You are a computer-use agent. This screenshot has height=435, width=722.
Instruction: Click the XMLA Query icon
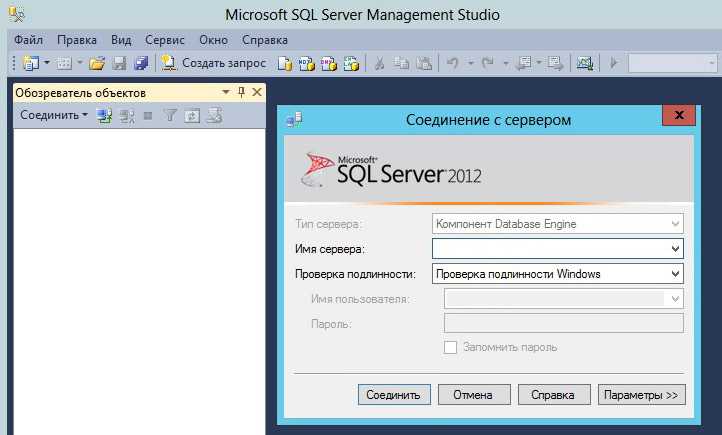coord(351,64)
